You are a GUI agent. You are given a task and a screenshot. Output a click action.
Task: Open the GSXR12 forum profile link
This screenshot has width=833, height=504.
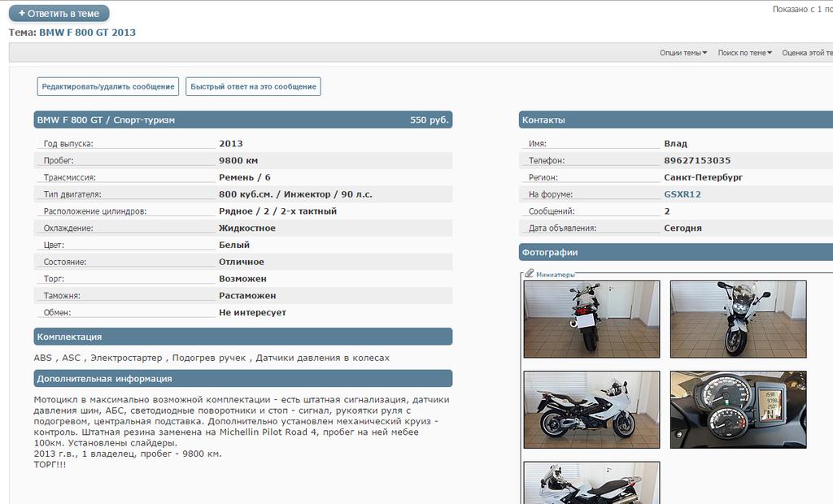[x=682, y=194]
